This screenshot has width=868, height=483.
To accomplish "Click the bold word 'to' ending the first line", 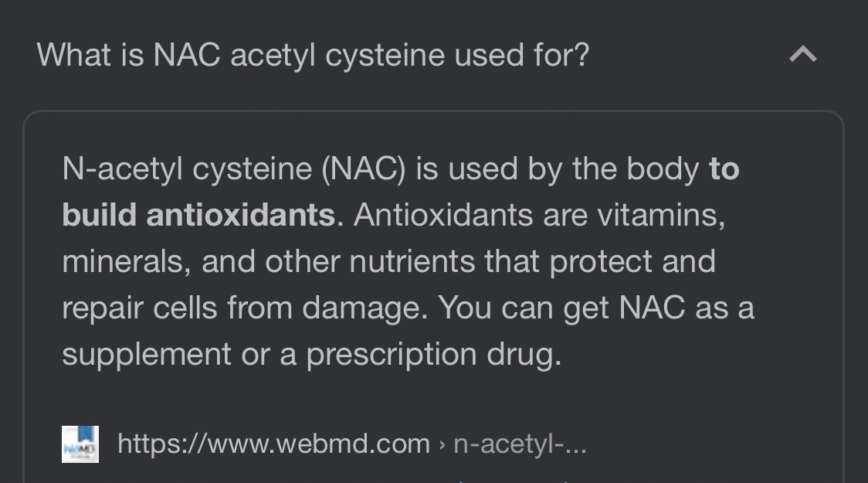I will click(x=724, y=169).
